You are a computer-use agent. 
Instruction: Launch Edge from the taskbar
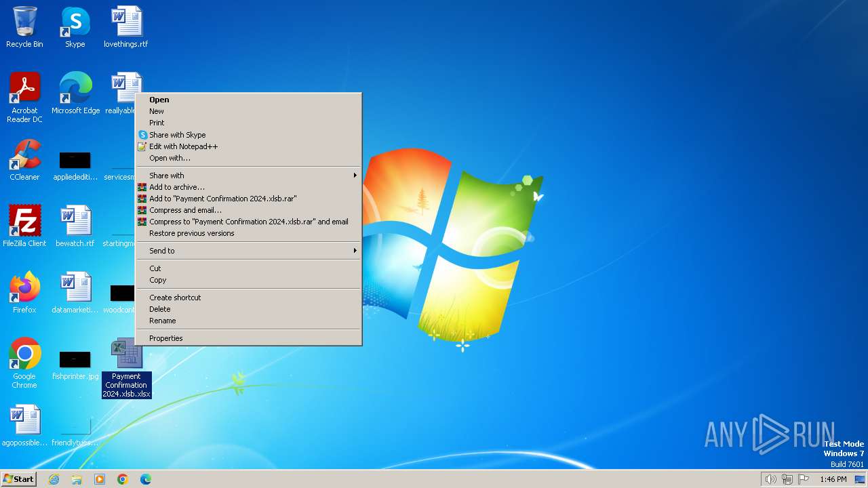point(146,479)
